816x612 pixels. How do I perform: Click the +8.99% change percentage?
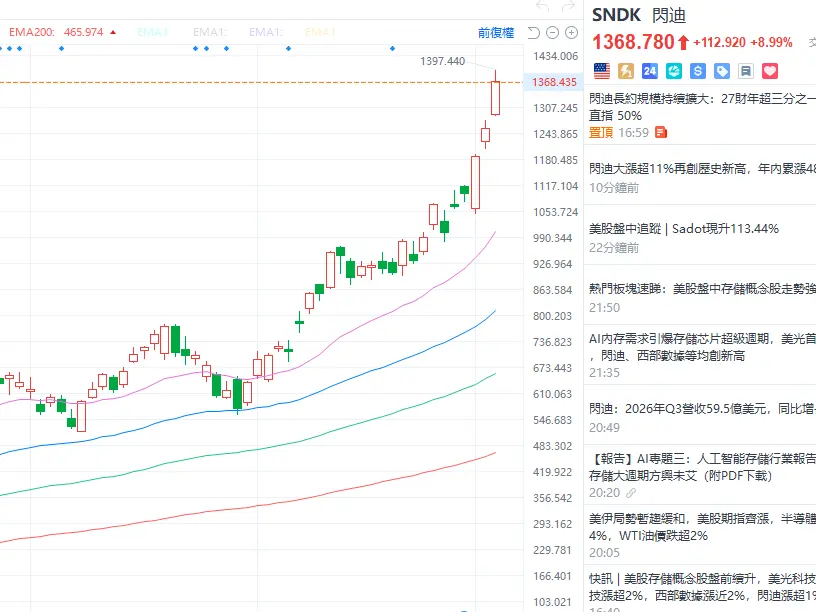[771, 42]
